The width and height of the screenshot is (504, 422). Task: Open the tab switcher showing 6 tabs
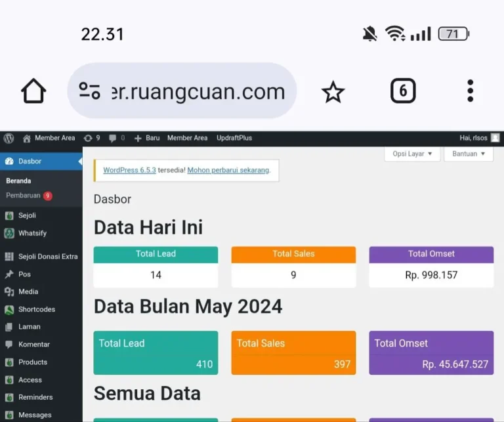[403, 91]
